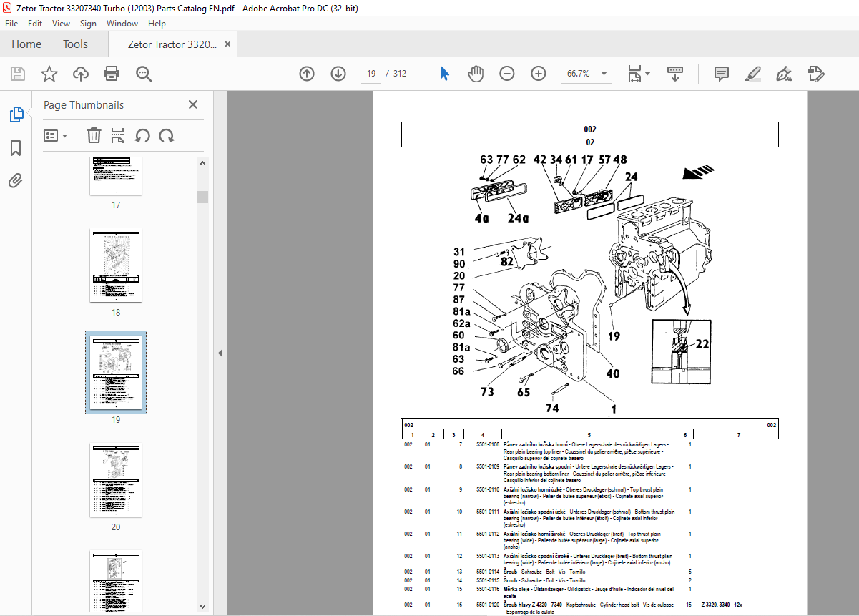Open the Sign menu
859x616 pixels.
click(x=88, y=24)
